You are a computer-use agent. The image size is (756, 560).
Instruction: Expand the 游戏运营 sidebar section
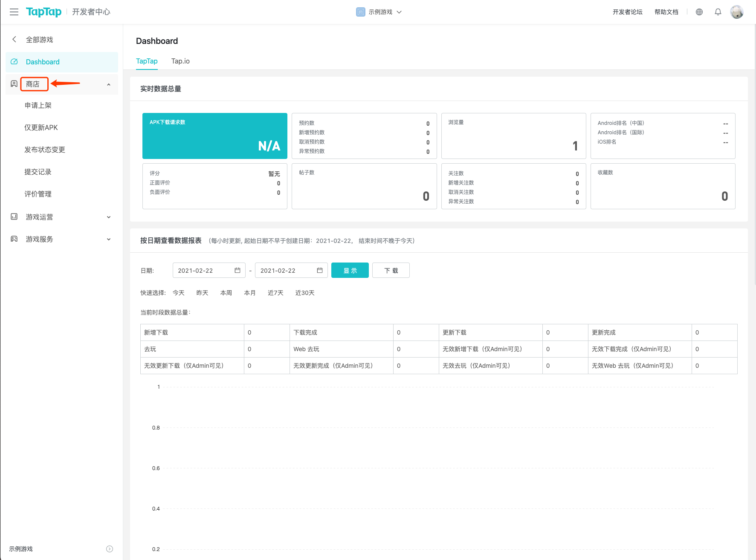click(109, 217)
